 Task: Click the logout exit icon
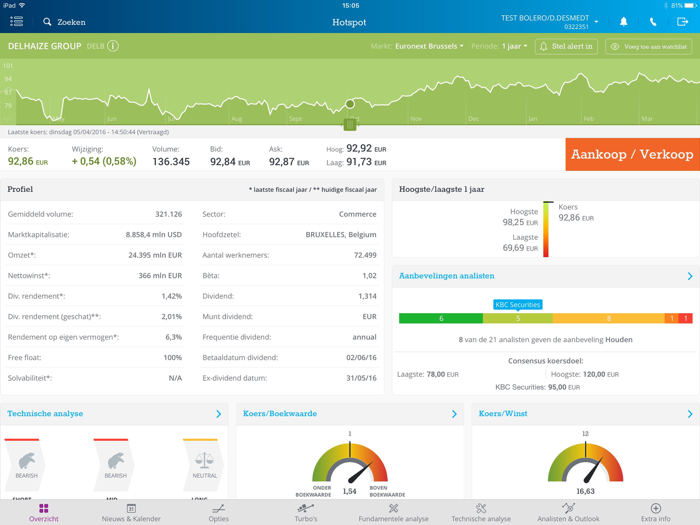(683, 21)
